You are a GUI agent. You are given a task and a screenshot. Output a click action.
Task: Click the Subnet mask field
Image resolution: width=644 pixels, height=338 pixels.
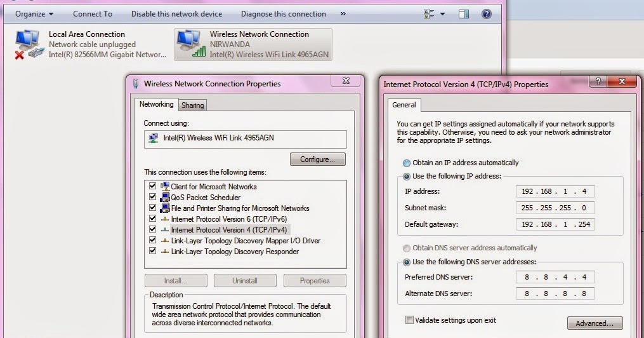(x=555, y=208)
